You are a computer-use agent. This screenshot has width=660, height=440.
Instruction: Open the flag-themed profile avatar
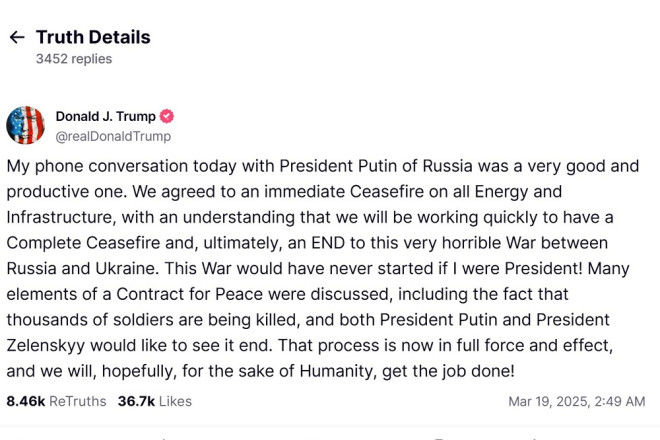[25, 125]
